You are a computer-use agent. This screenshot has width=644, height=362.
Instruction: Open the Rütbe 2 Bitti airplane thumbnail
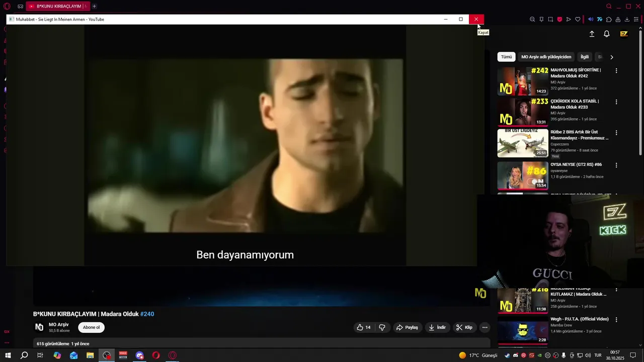pos(523,143)
